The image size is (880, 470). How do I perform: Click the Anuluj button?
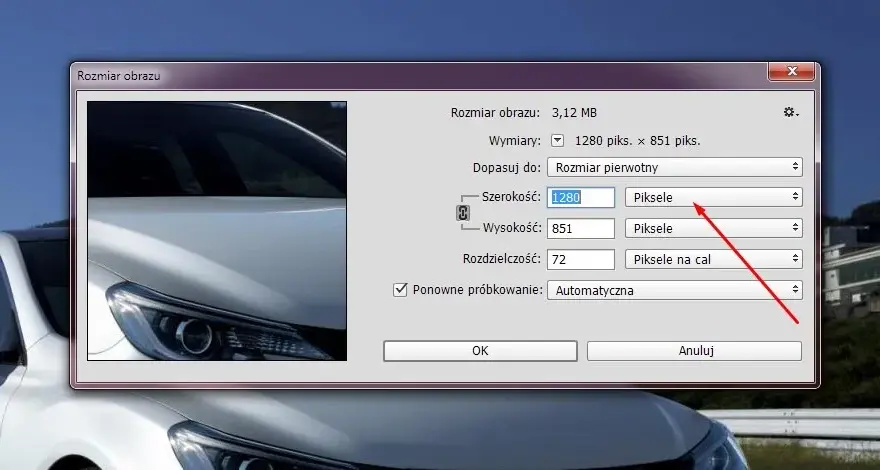pyautogui.click(x=694, y=351)
